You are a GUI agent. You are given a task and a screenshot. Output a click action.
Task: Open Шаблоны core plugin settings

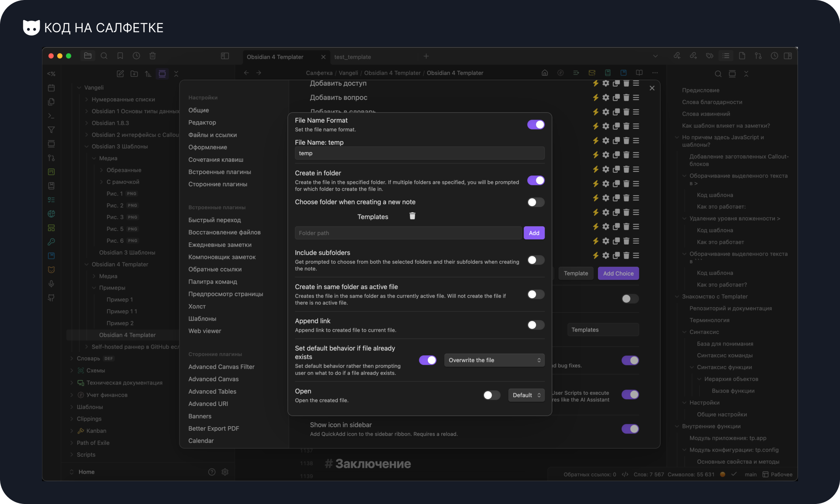click(x=202, y=319)
